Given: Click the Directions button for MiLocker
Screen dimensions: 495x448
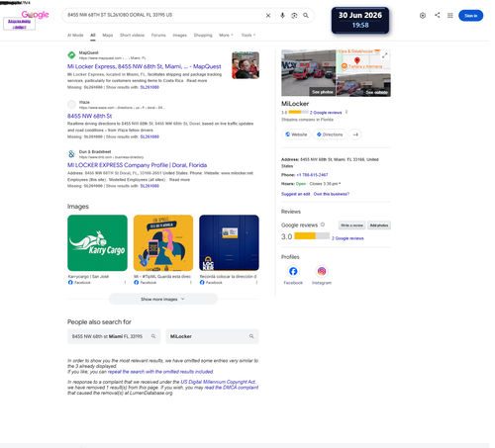Looking at the screenshot, I should click(330, 134).
